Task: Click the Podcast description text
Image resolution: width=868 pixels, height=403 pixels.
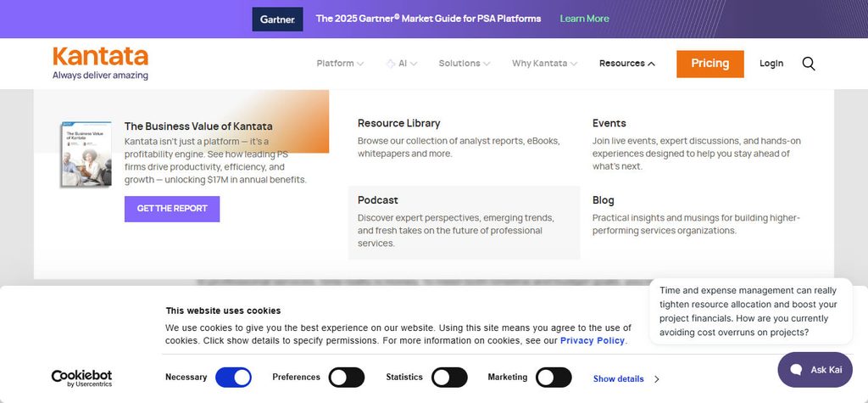Action: [455, 231]
